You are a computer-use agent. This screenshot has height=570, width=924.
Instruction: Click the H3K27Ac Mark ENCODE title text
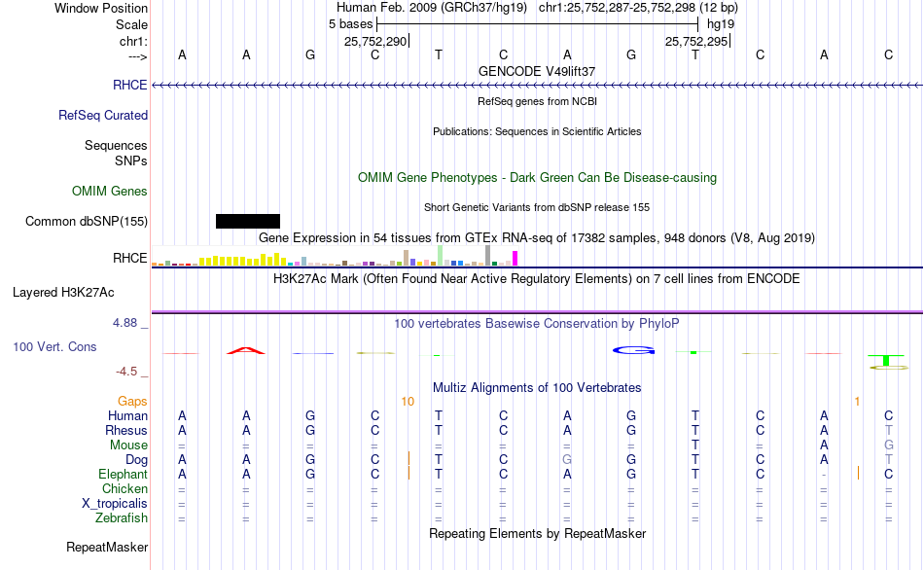(x=537, y=278)
